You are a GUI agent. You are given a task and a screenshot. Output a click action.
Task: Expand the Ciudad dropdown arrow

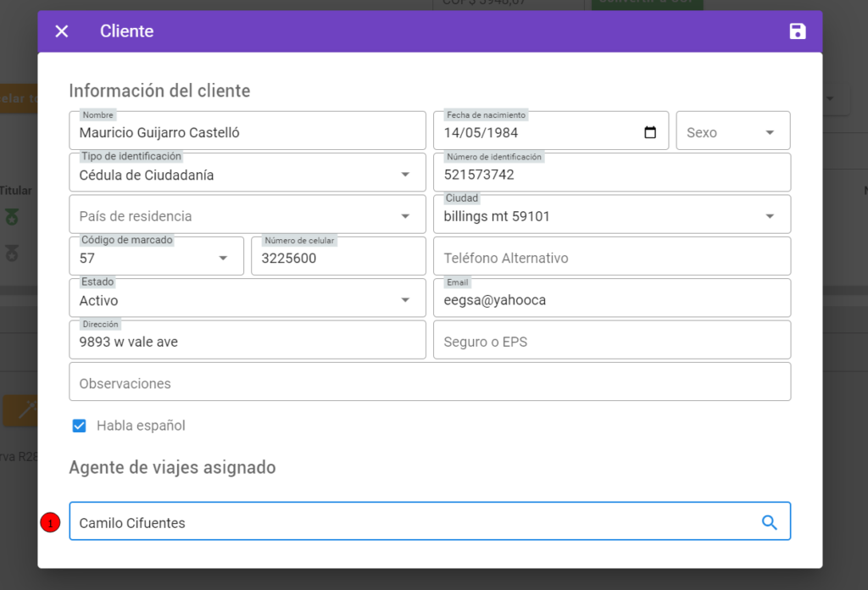pos(770,216)
